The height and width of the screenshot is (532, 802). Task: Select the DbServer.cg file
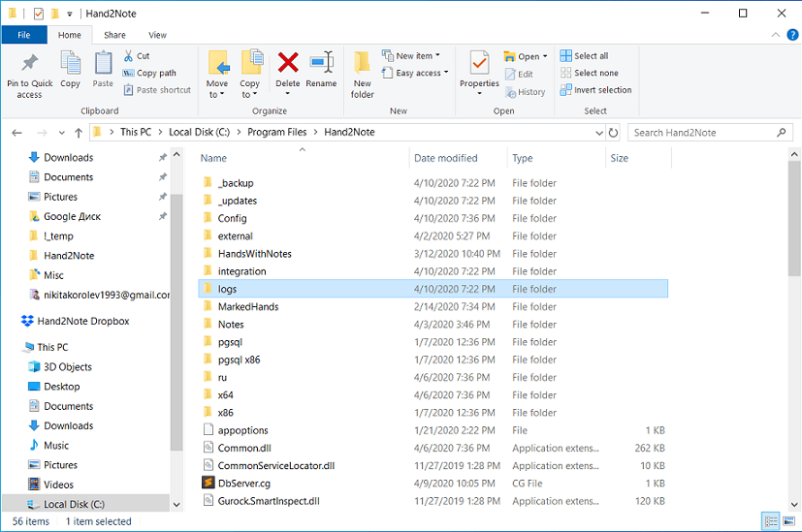pyautogui.click(x=244, y=483)
